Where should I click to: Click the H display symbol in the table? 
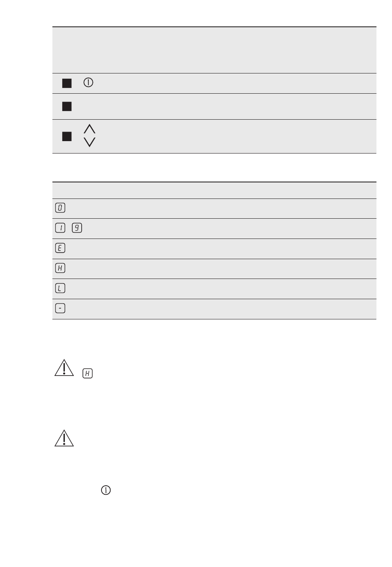[x=60, y=268]
